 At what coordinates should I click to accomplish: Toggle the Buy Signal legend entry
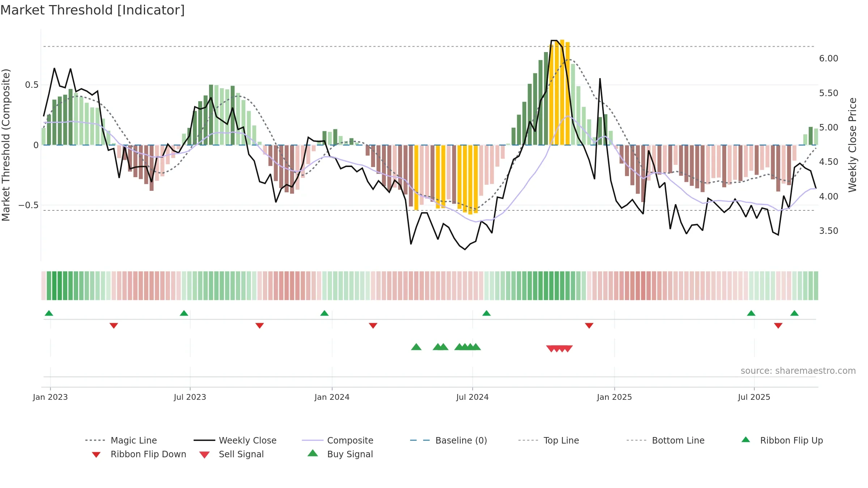340,454
